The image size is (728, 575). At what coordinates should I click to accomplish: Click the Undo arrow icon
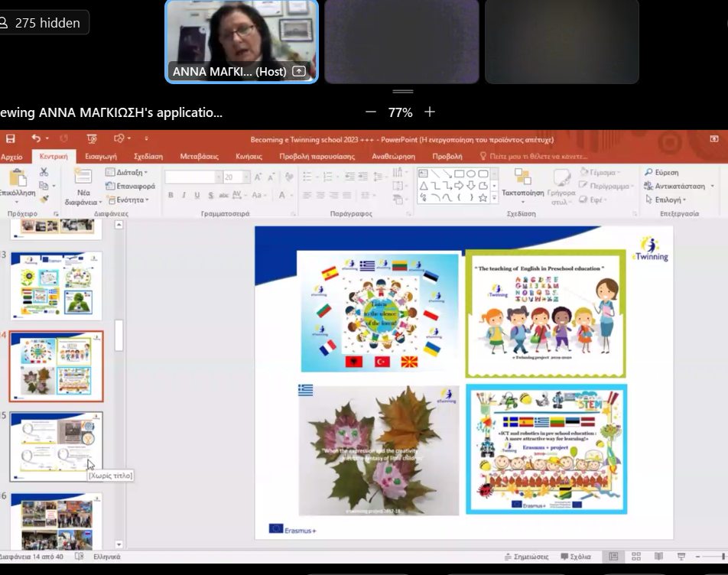(x=36, y=138)
